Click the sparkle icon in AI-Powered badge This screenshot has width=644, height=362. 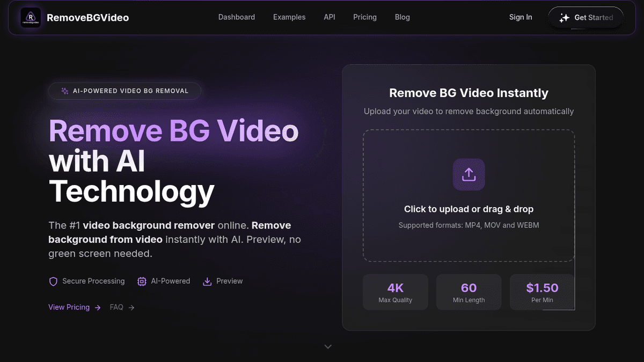[65, 91]
